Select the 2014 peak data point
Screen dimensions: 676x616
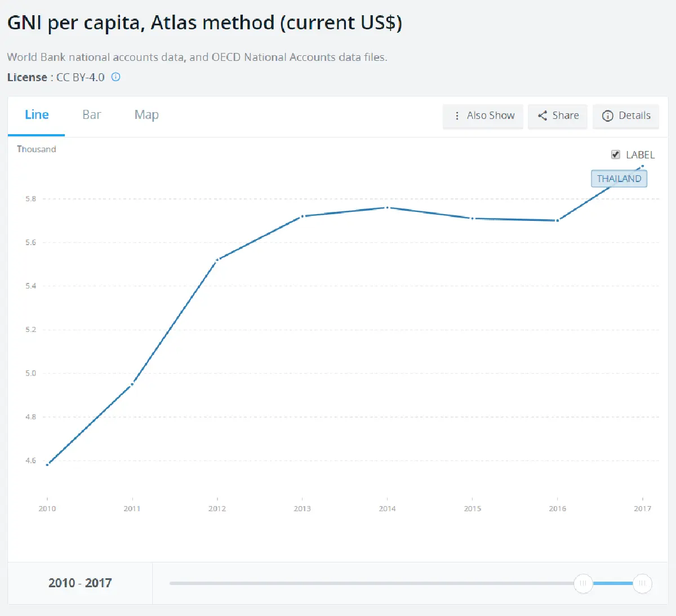pos(388,207)
